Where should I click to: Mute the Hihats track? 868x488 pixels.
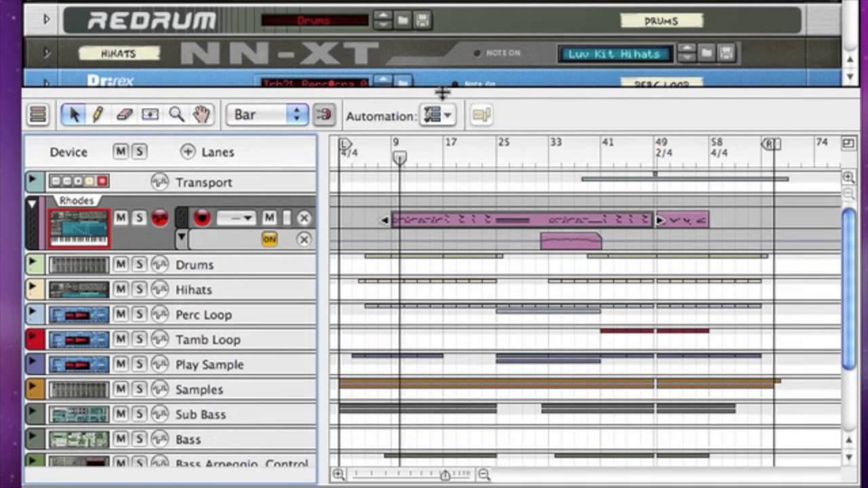[120, 289]
